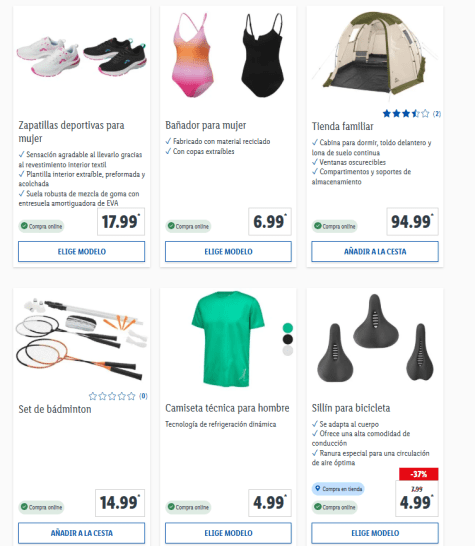Click Elige modelo for Camiseta técnica

click(x=228, y=533)
